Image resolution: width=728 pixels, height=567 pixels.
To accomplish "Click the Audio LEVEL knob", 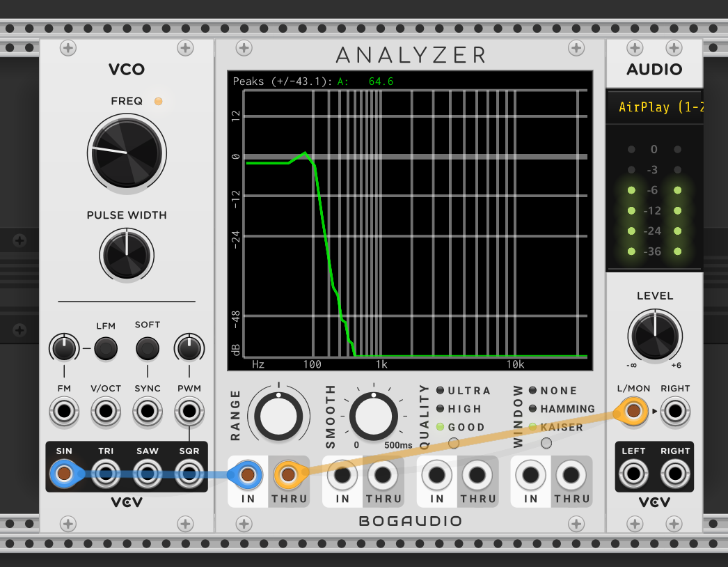I will pos(655,335).
